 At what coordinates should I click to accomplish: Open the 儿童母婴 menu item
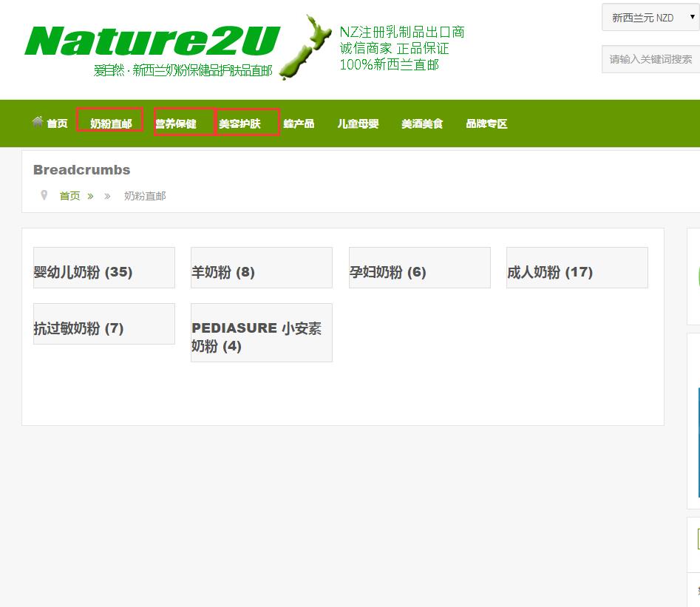[358, 123]
